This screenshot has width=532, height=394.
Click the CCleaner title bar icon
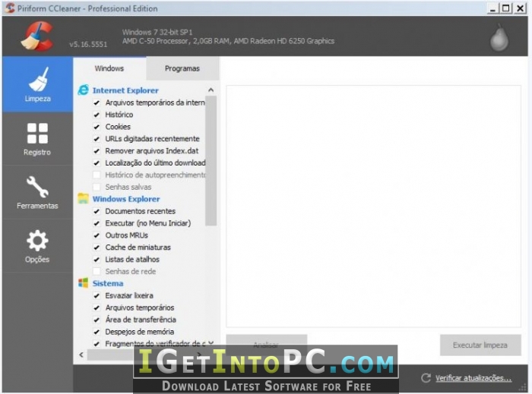click(x=10, y=8)
